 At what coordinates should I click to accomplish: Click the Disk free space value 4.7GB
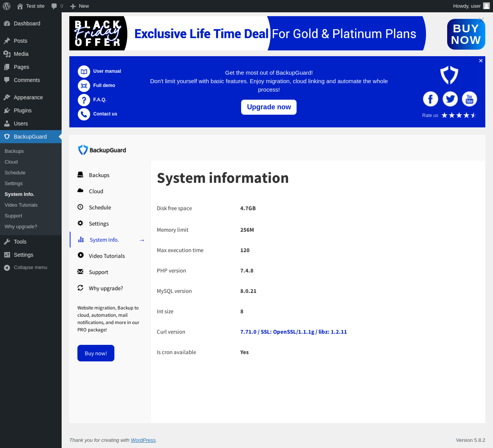click(248, 208)
